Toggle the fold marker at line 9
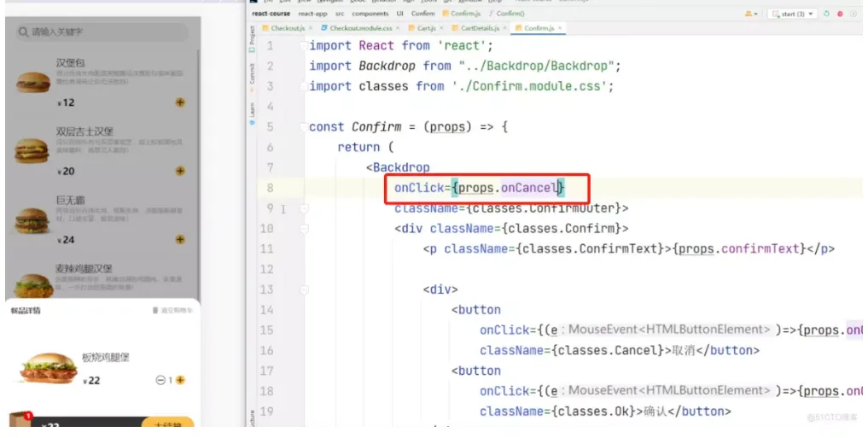This screenshot has height=438, width=868. click(304, 209)
